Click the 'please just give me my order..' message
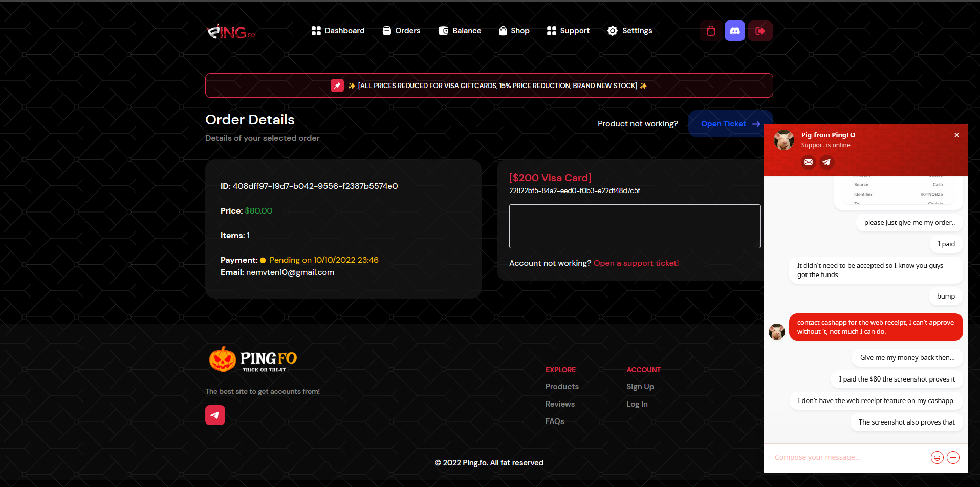Viewport: 980px width, 487px height. (x=909, y=223)
